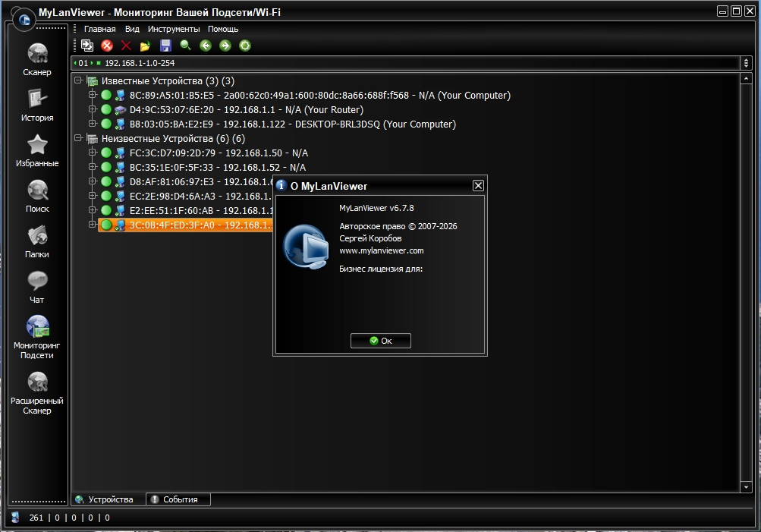Click the 261 count in status bar
This screenshot has width=761, height=532.
click(x=36, y=518)
